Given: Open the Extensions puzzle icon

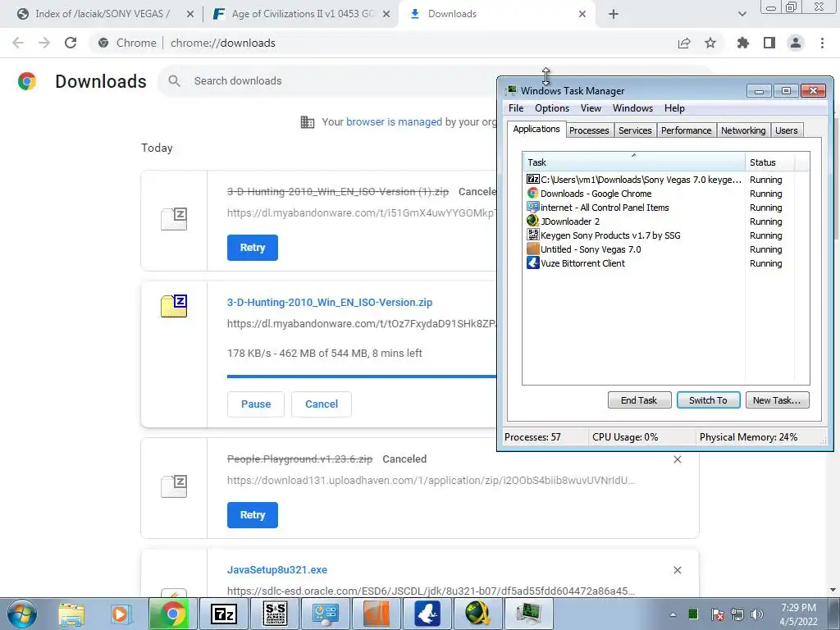Looking at the screenshot, I should tap(743, 43).
